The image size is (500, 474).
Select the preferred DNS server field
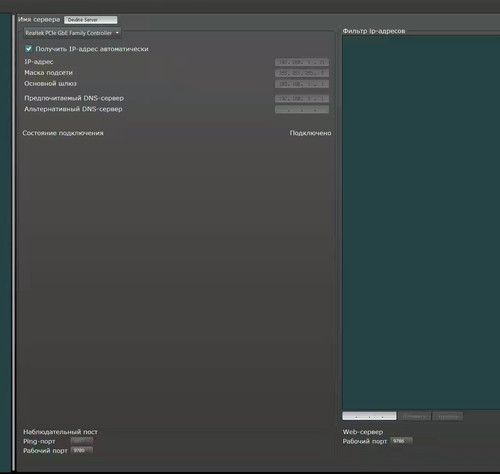(x=302, y=99)
